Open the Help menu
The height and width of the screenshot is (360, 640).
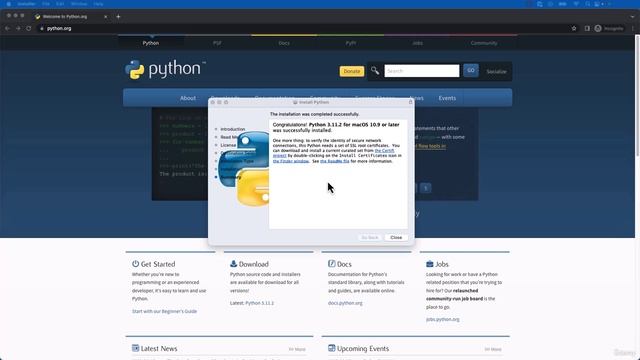tap(98, 4)
